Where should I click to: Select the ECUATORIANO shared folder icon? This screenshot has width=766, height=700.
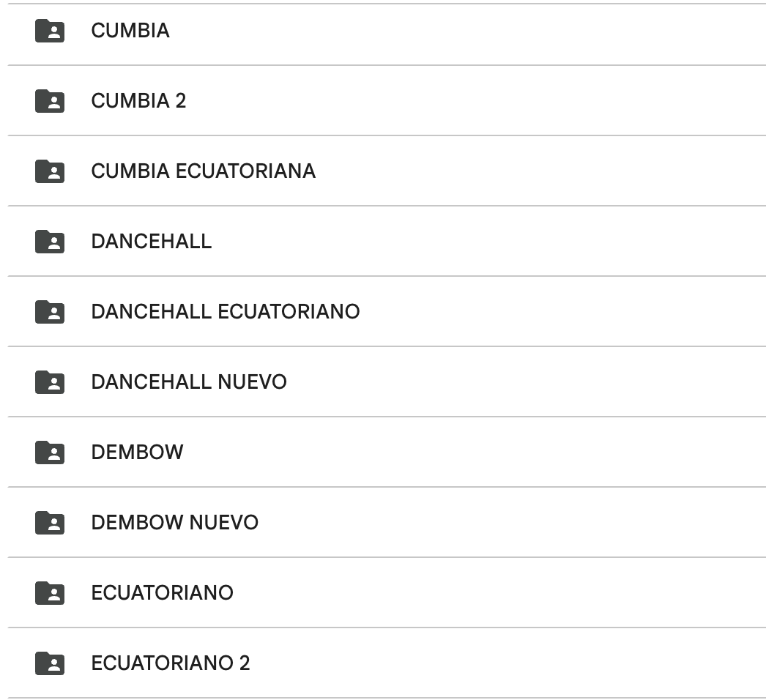coord(50,593)
